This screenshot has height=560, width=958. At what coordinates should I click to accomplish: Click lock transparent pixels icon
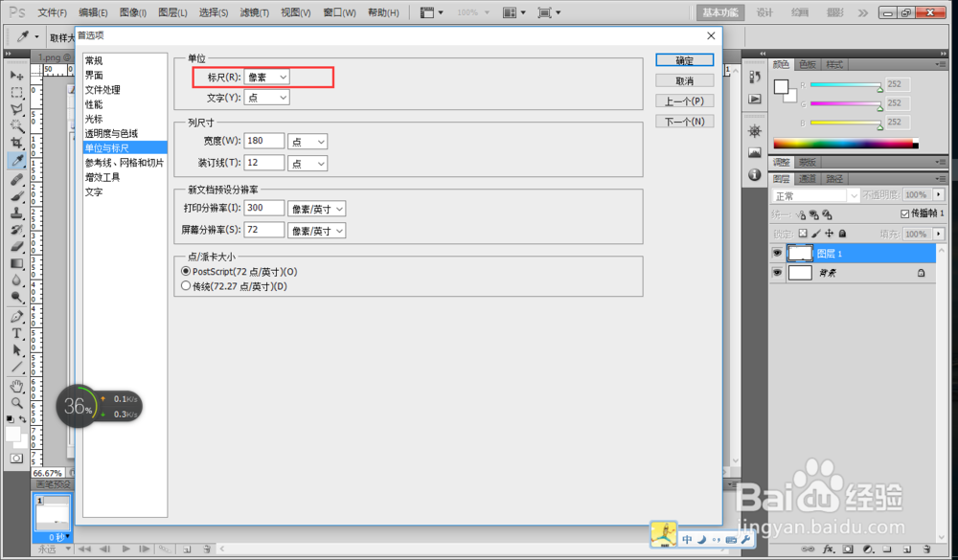(803, 234)
